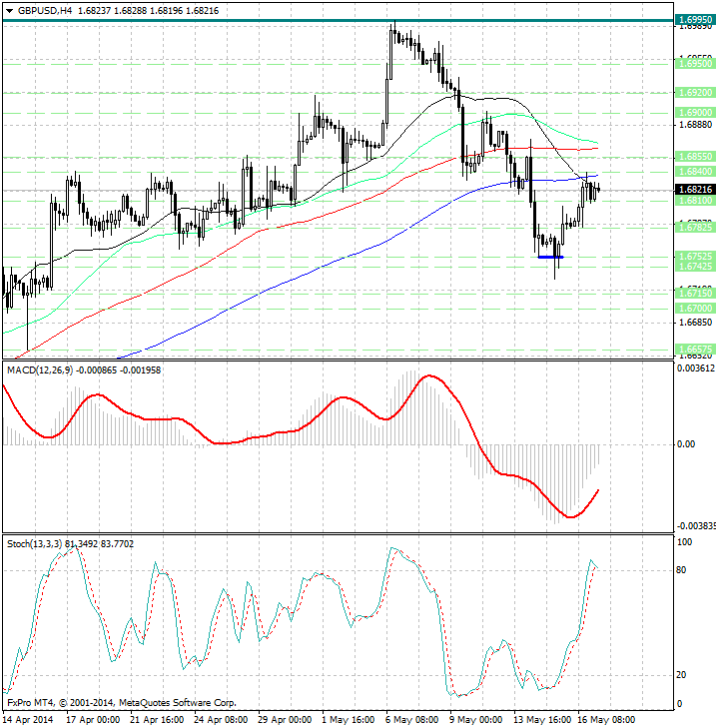
Task: Select the 1.67000 price level label
Action: point(695,309)
